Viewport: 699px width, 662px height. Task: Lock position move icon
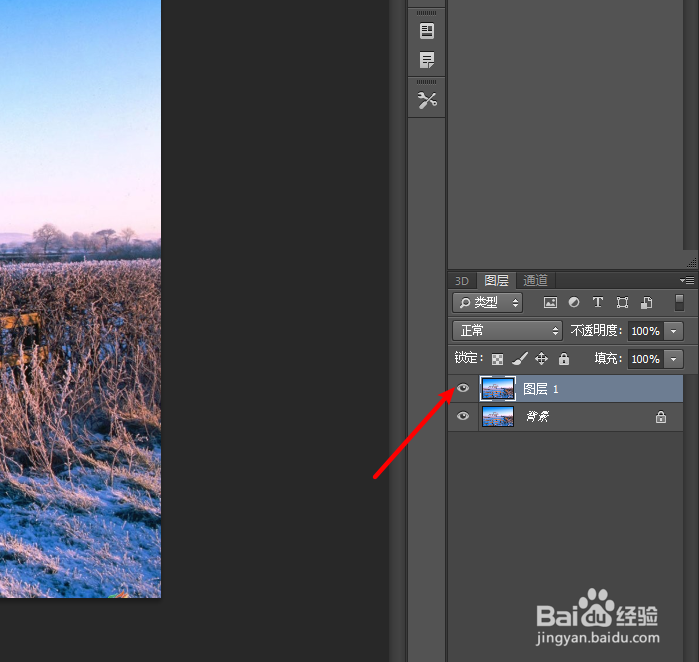(x=541, y=358)
